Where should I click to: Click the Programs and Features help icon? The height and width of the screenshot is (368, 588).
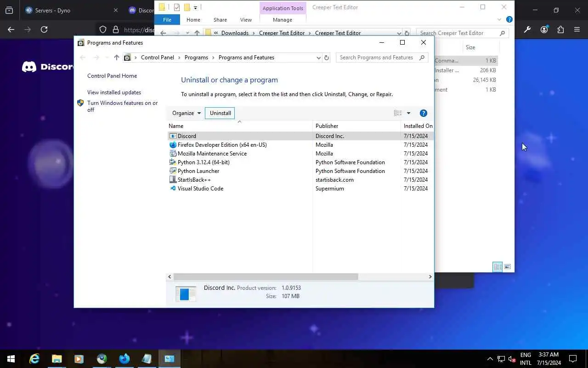tap(424, 113)
